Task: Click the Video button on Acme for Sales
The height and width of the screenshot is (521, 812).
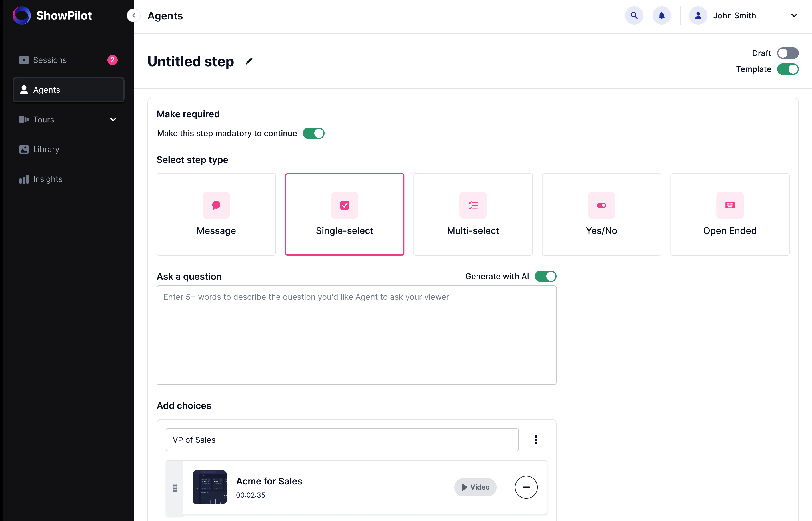Action: click(475, 487)
